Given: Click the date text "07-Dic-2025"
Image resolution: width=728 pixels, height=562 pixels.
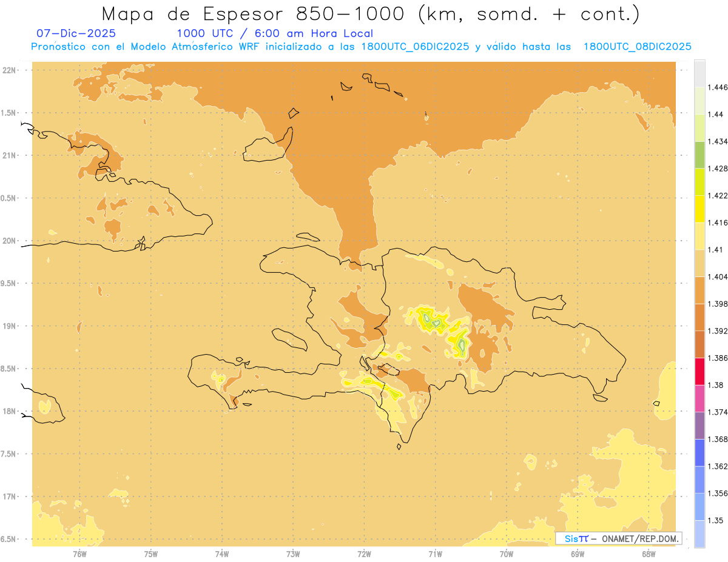Looking at the screenshot, I should tap(76, 33).
